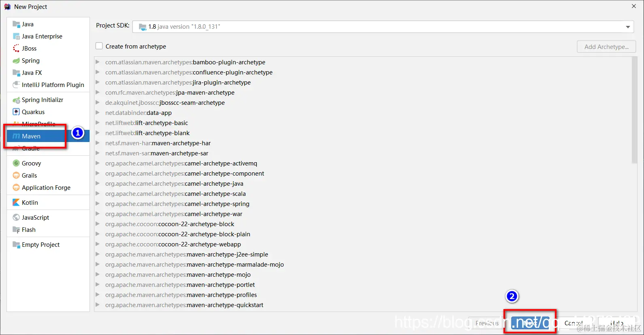Click the Maven icon
The image size is (644, 335).
[16, 136]
